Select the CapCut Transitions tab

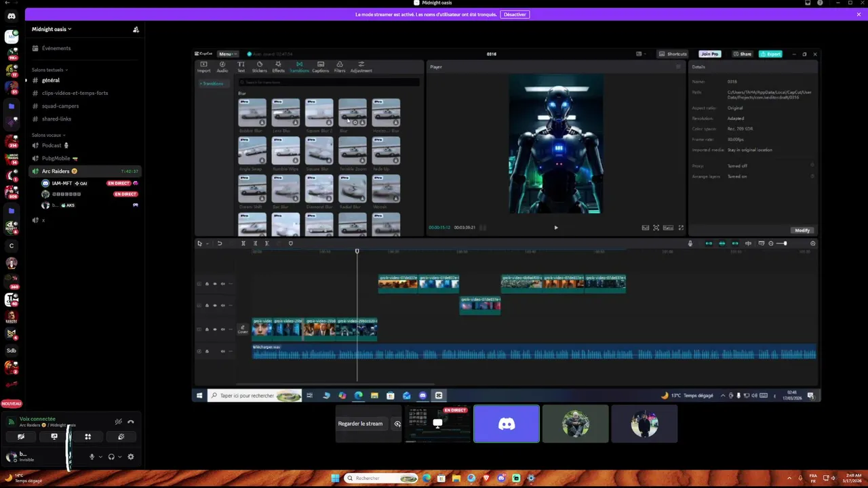click(x=299, y=66)
